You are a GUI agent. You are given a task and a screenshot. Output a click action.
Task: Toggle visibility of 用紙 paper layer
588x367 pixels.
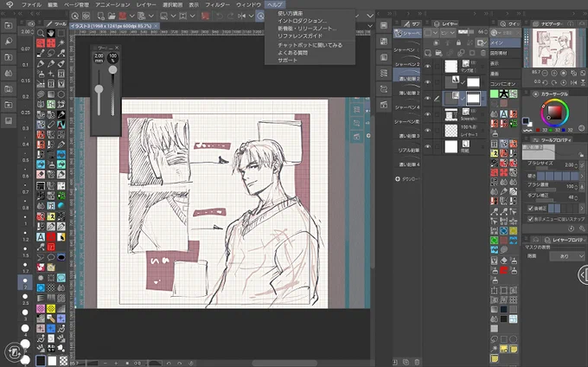click(427, 146)
